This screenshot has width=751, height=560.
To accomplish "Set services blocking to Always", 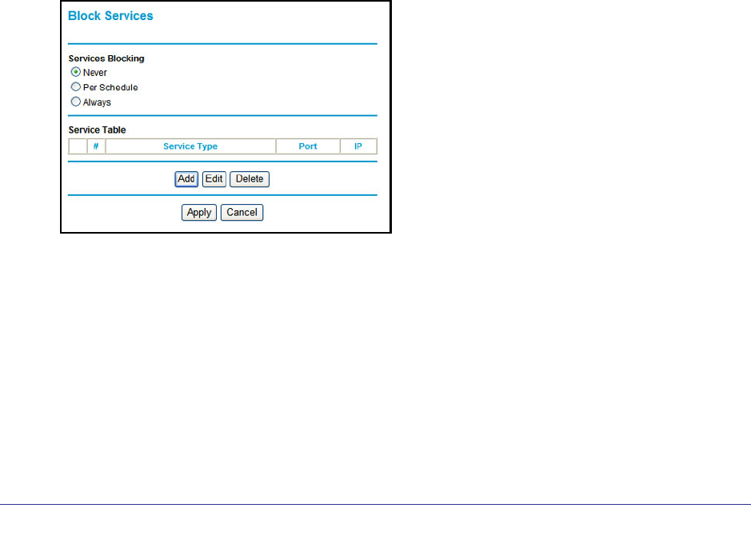I will coord(76,102).
